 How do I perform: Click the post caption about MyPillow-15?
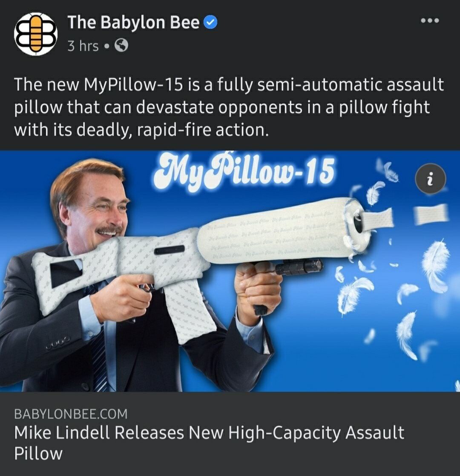tap(229, 107)
